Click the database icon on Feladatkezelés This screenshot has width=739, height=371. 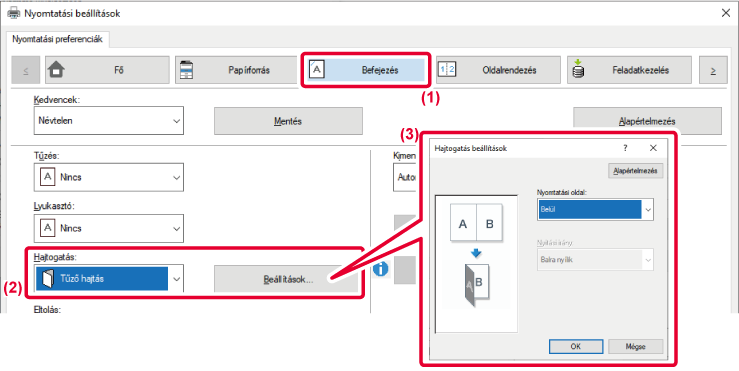click(x=578, y=70)
